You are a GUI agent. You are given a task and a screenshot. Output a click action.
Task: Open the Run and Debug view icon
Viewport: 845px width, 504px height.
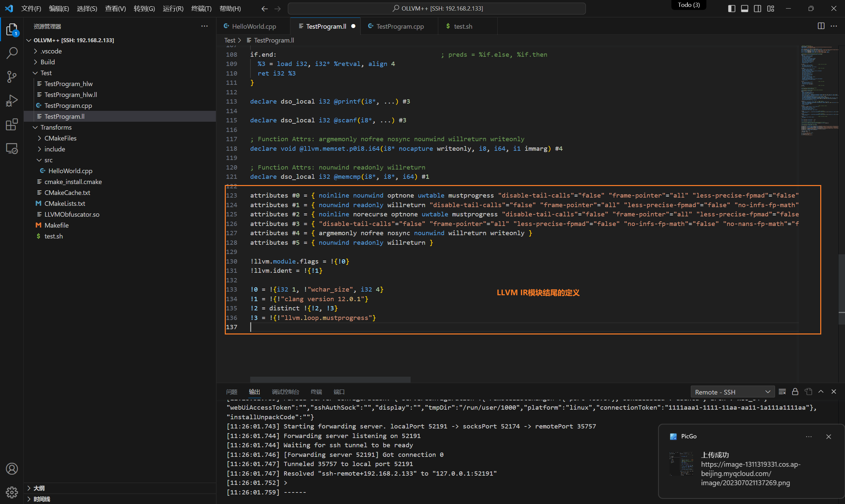(x=12, y=101)
